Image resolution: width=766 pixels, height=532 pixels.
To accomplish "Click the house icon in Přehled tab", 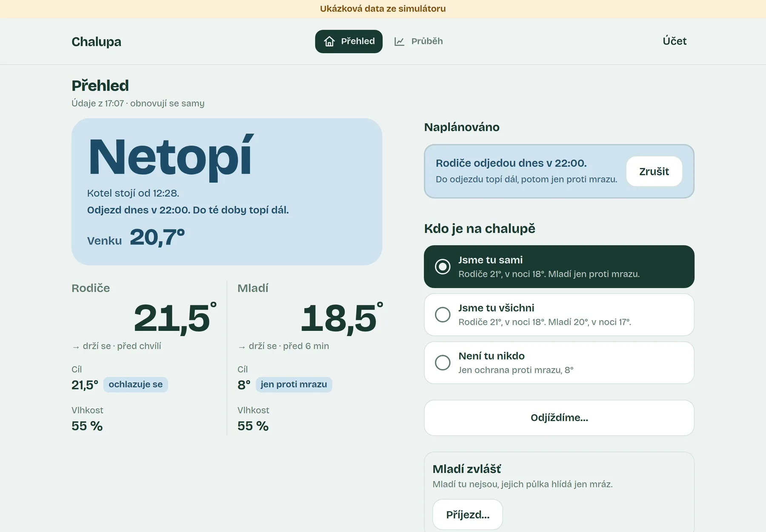I will (x=329, y=41).
